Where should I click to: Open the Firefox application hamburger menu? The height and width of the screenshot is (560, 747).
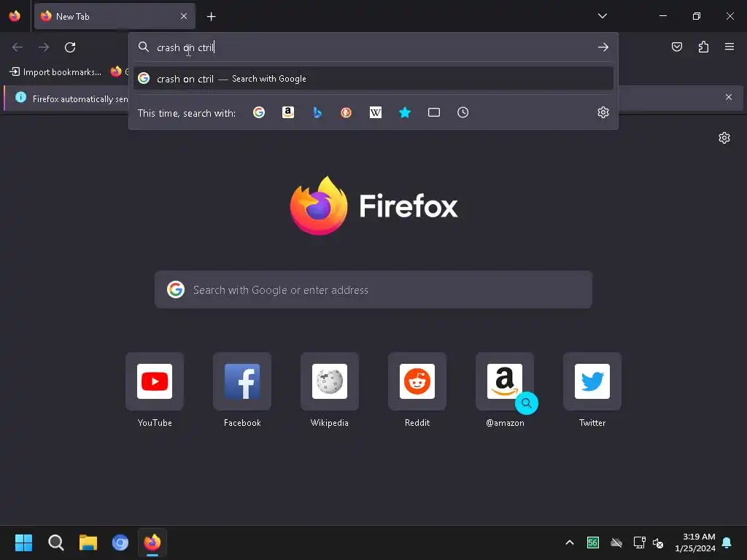(729, 47)
